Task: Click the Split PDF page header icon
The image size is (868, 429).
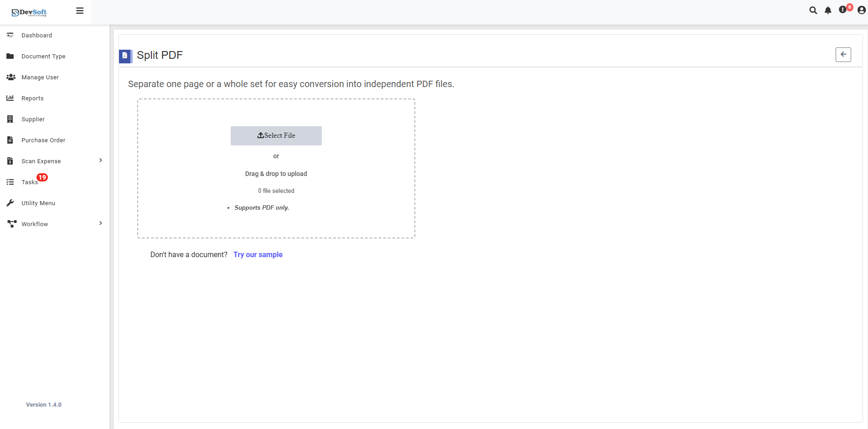Action: click(125, 55)
